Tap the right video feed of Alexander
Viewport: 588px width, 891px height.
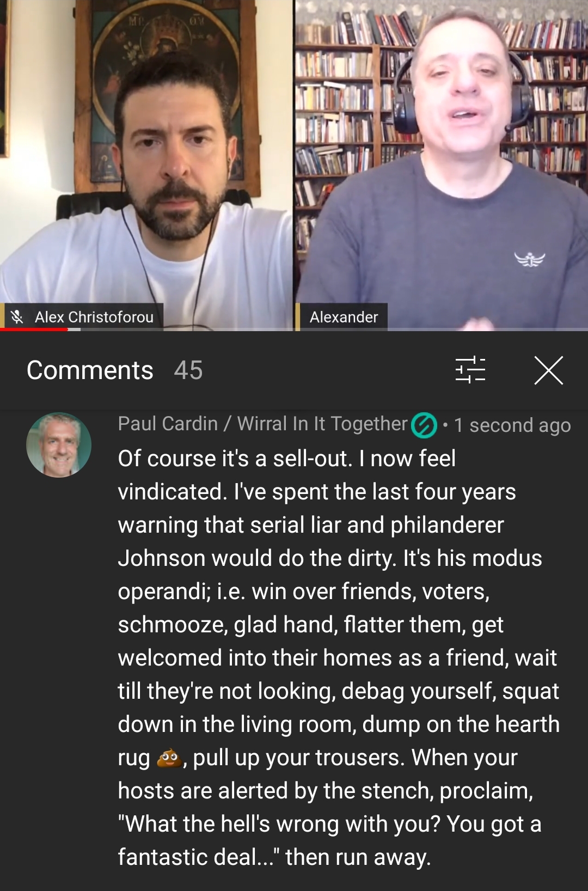tap(442, 164)
